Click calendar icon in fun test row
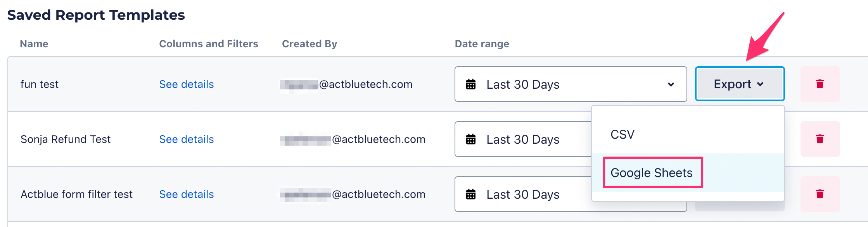The width and height of the screenshot is (868, 227). (x=471, y=84)
